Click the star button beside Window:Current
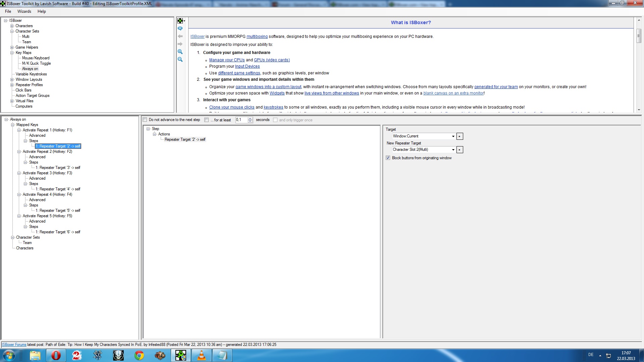 pos(460,136)
